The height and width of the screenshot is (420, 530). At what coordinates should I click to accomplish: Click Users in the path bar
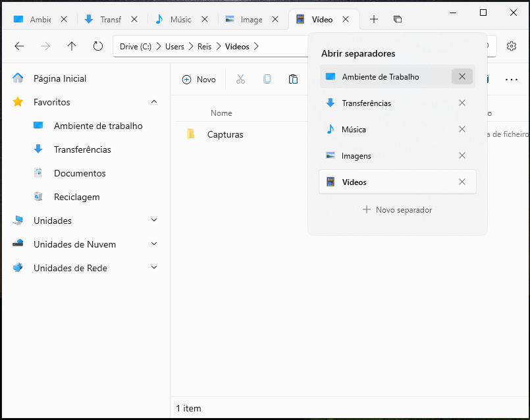(x=174, y=46)
